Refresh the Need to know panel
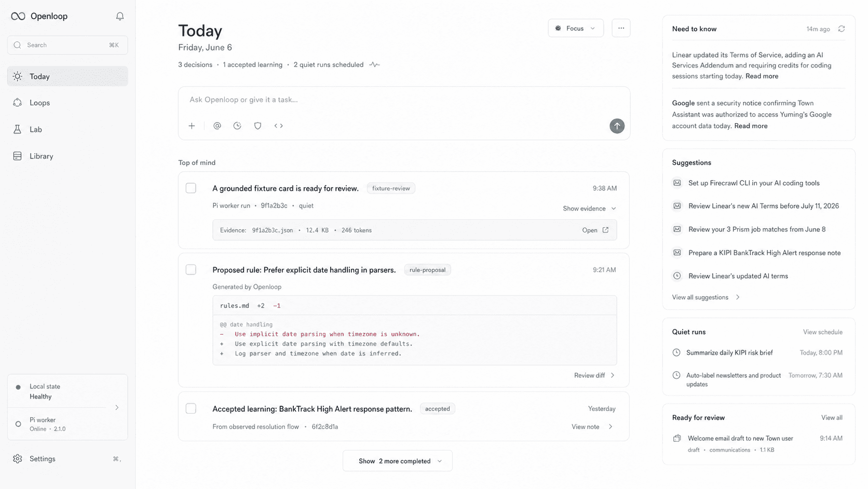This screenshot has height=489, width=868. (x=842, y=29)
